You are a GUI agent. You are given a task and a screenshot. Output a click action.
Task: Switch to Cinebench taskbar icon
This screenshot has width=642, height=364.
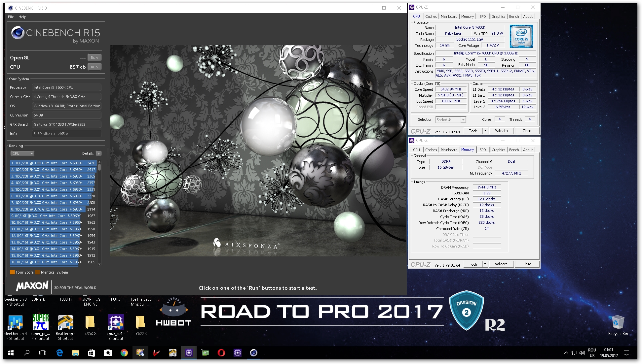(253, 353)
